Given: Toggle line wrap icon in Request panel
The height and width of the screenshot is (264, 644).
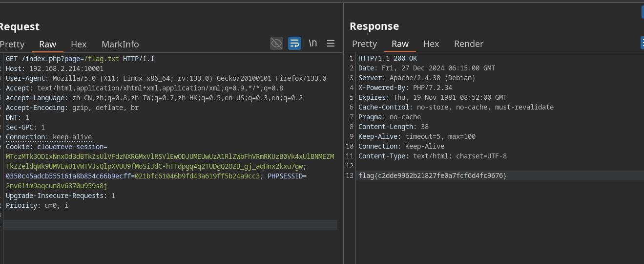Looking at the screenshot, I should (x=294, y=44).
